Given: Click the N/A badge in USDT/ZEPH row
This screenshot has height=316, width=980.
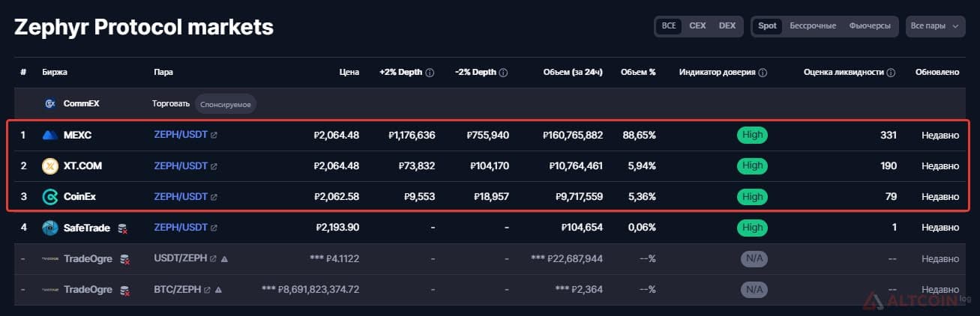Looking at the screenshot, I should (x=754, y=259).
